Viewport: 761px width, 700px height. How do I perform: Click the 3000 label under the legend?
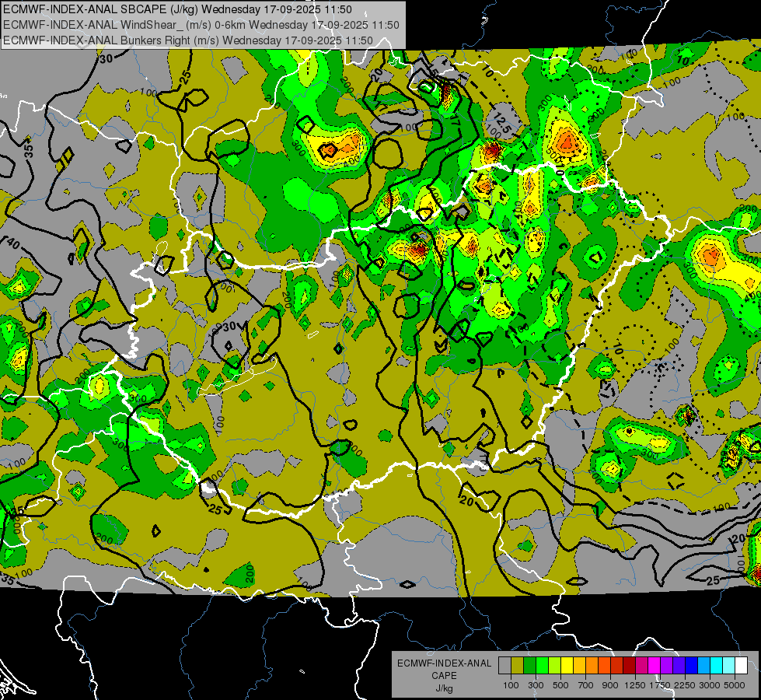coord(710,685)
